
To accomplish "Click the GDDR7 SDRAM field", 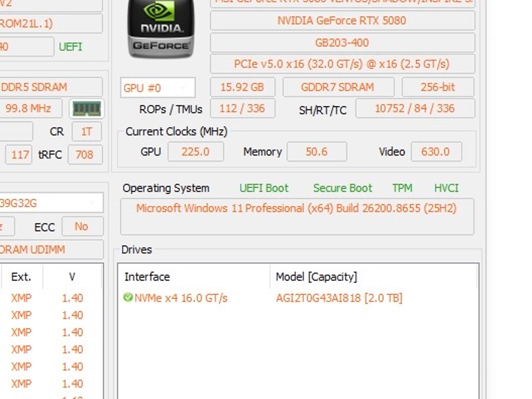I will click(x=338, y=87).
